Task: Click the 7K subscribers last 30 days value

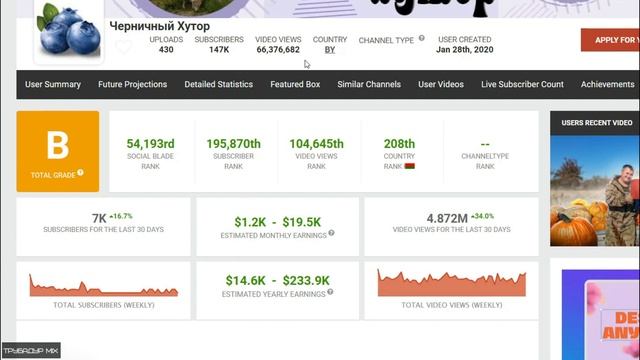Action: (99, 218)
